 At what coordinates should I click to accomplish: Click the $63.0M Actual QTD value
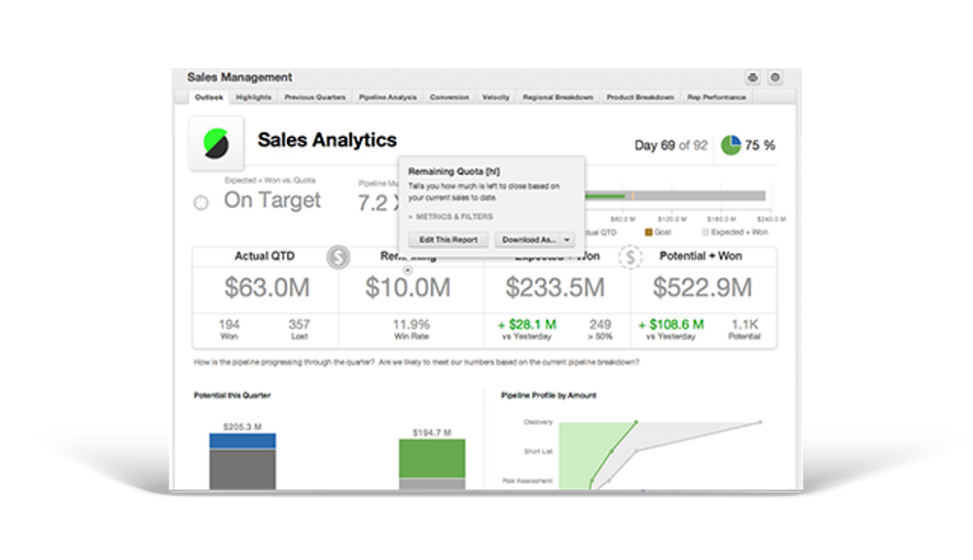267,288
